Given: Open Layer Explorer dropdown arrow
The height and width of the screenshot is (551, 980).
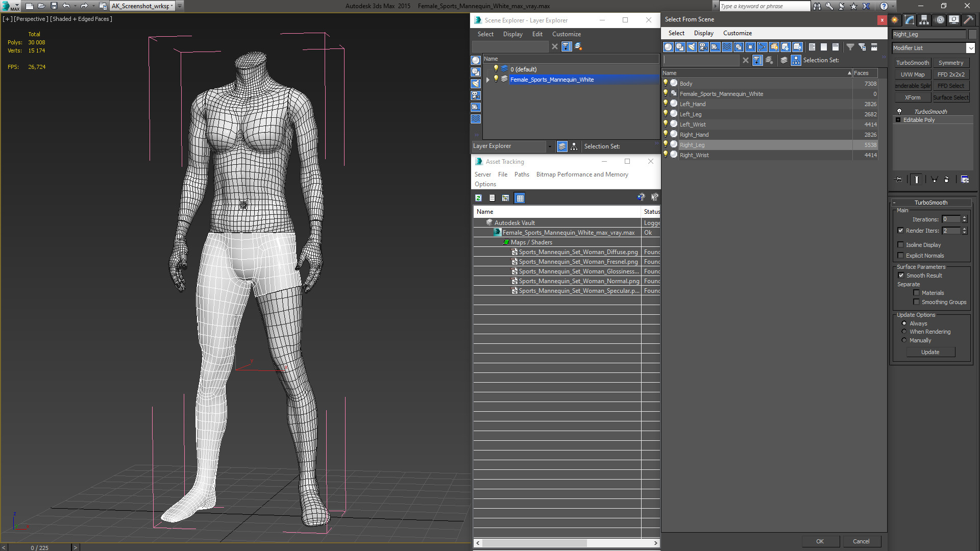Looking at the screenshot, I should coord(550,146).
